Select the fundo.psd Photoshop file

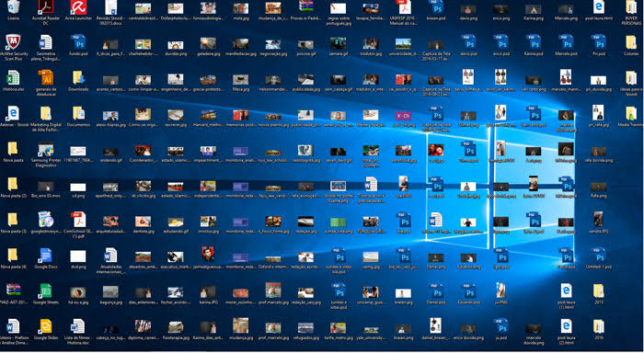coord(78,42)
